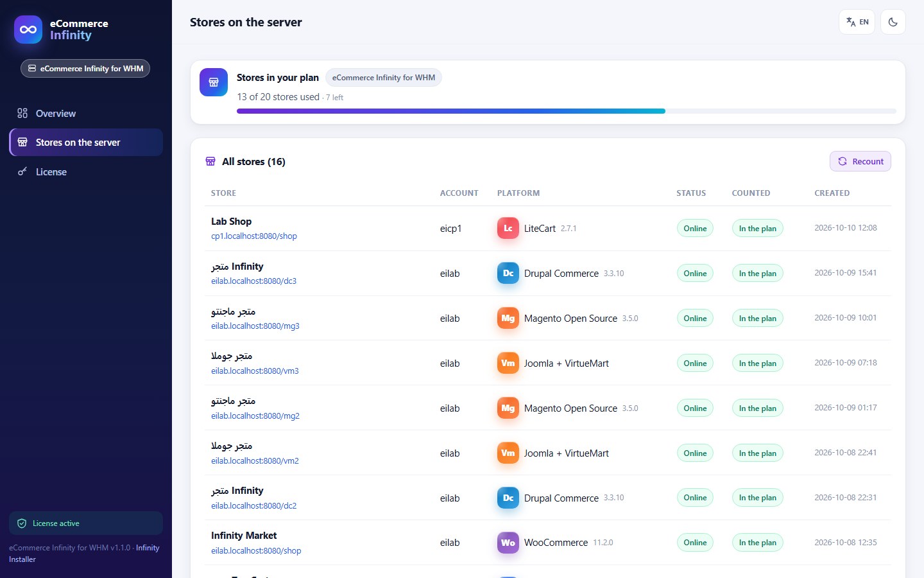Click the License key icon in sidebar
The width and height of the screenshot is (924, 578).
(22, 171)
